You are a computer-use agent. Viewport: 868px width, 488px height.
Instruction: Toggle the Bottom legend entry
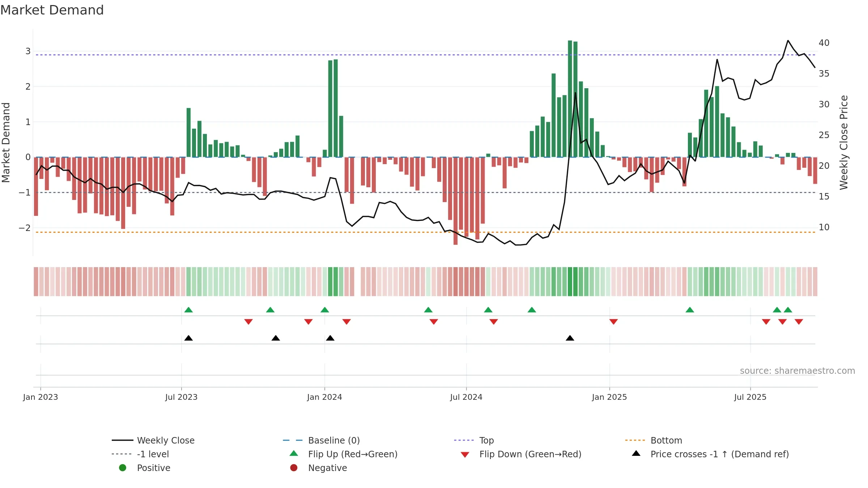[654, 440]
